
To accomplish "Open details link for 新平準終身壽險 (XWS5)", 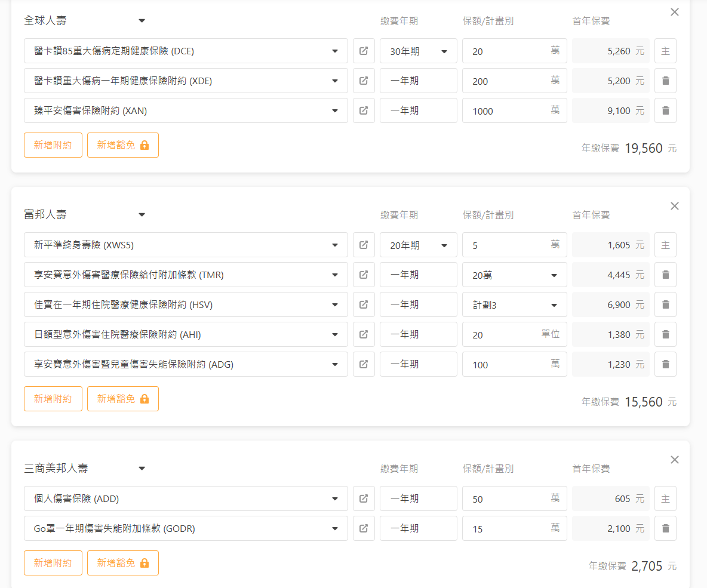I will click(x=364, y=245).
